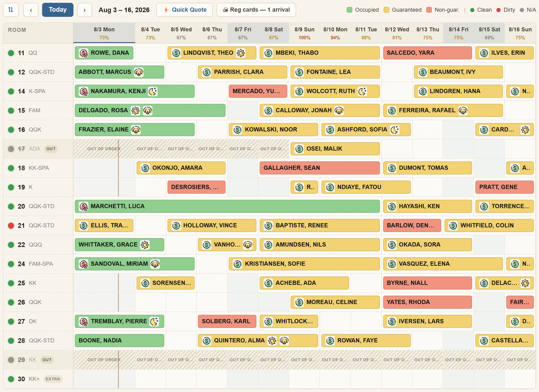Toggle clean status dot for room 20
Viewport: 539px width, 392px height.
(11, 206)
